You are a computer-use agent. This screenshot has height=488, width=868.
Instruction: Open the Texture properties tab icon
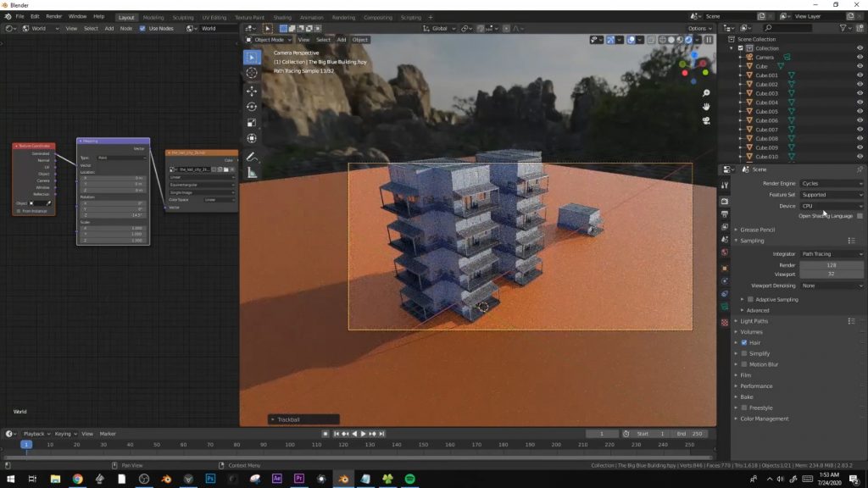(725, 323)
